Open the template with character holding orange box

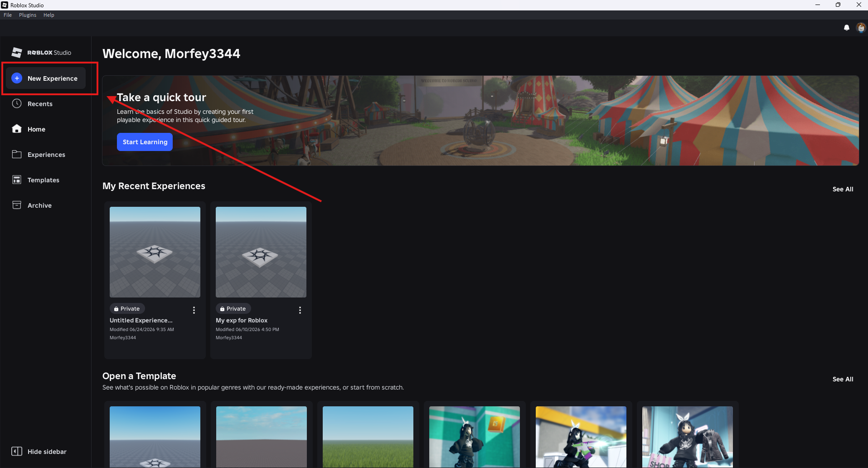pyautogui.click(x=475, y=437)
